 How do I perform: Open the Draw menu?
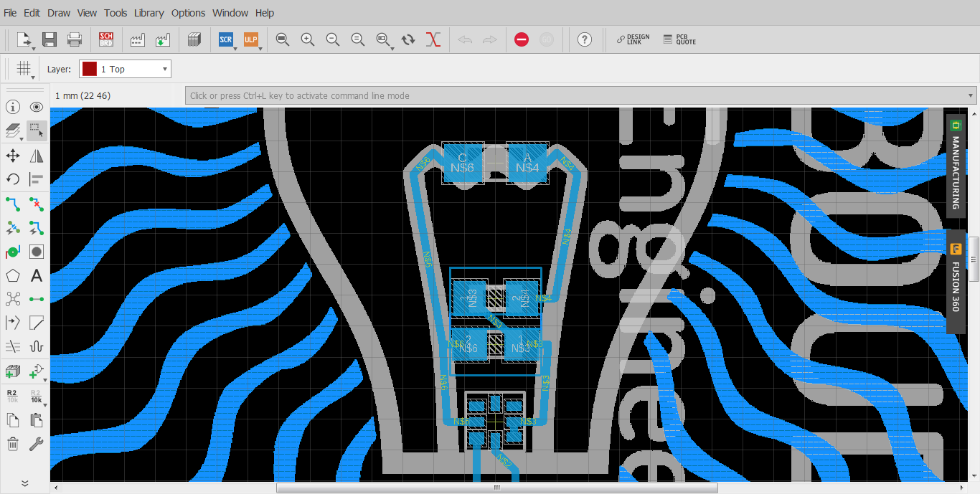pos(59,13)
